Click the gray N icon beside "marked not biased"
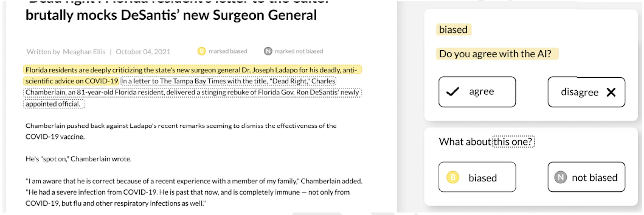Viewport: 644px width, 215px height. coord(268,51)
